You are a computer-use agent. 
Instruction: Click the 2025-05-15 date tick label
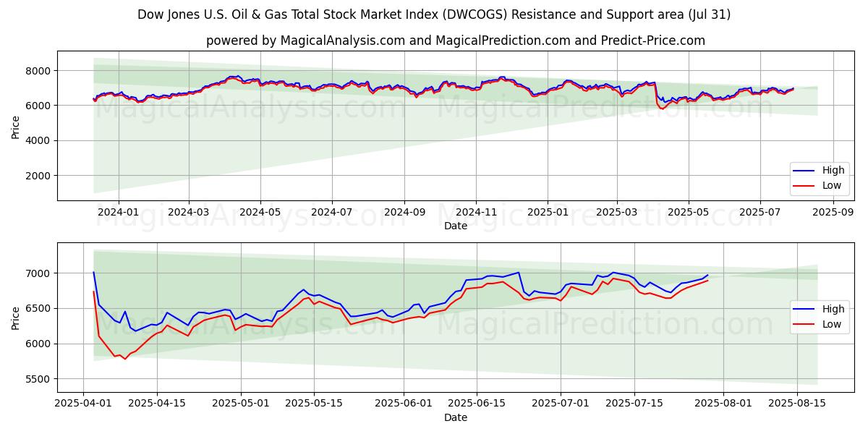point(314,404)
